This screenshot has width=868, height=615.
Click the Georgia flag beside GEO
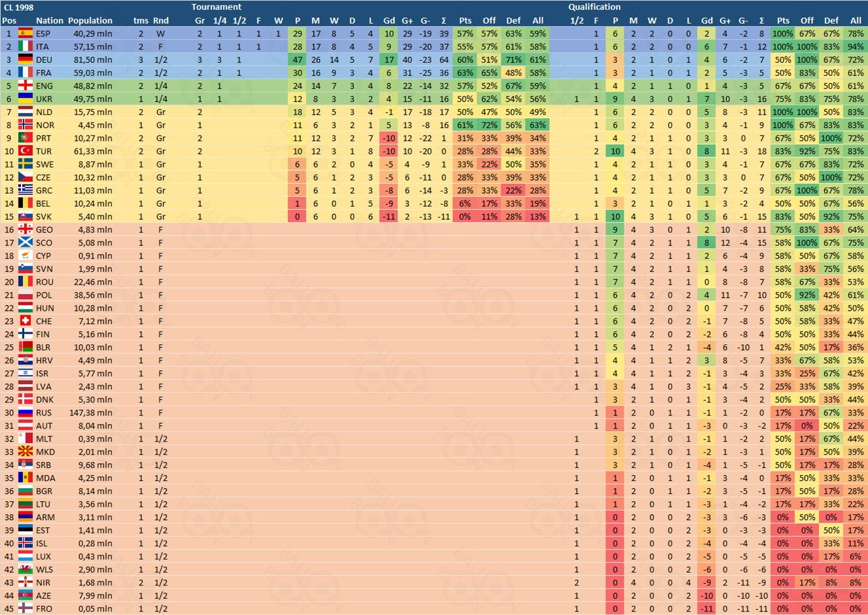26,230
